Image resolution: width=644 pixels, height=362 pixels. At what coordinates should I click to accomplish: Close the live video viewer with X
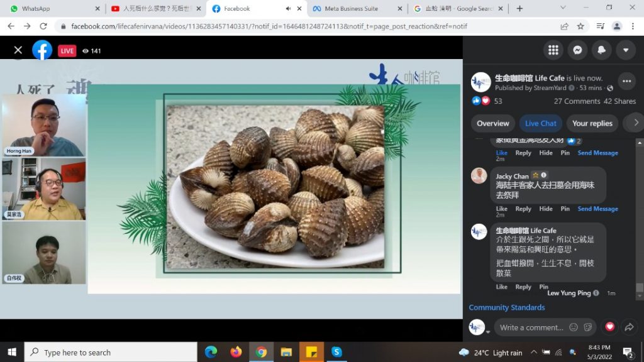click(x=18, y=50)
